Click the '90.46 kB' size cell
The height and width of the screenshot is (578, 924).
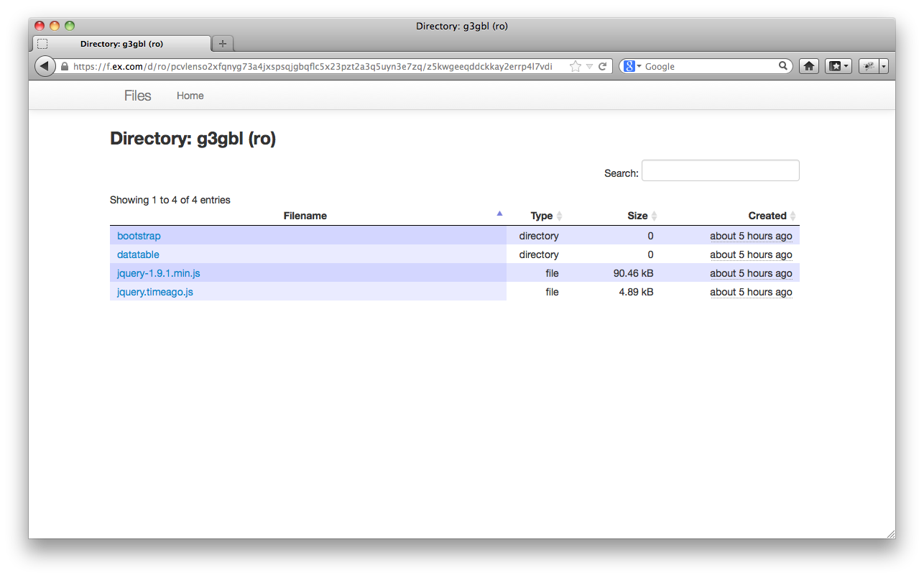[633, 273]
